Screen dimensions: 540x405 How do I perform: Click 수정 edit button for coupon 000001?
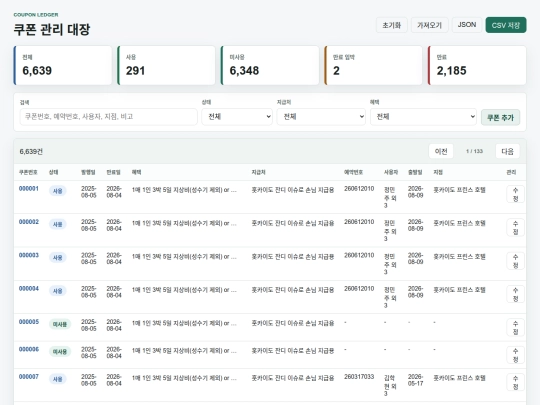tap(515, 194)
